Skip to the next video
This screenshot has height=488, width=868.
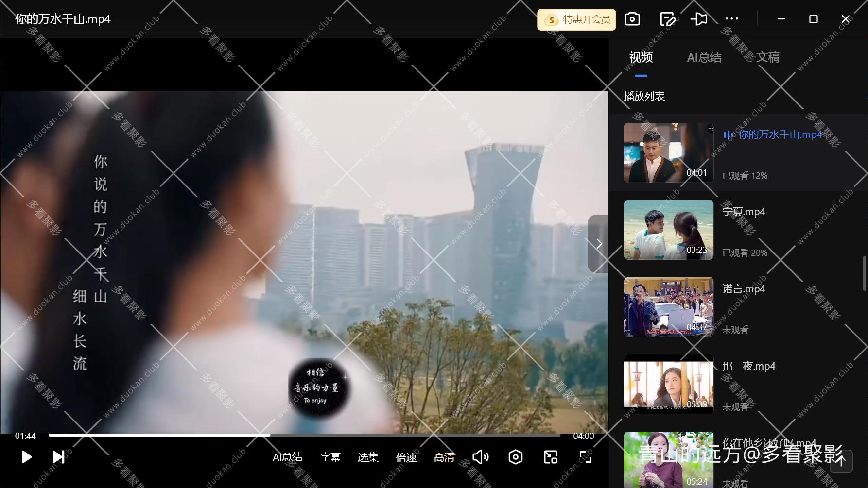click(x=58, y=457)
